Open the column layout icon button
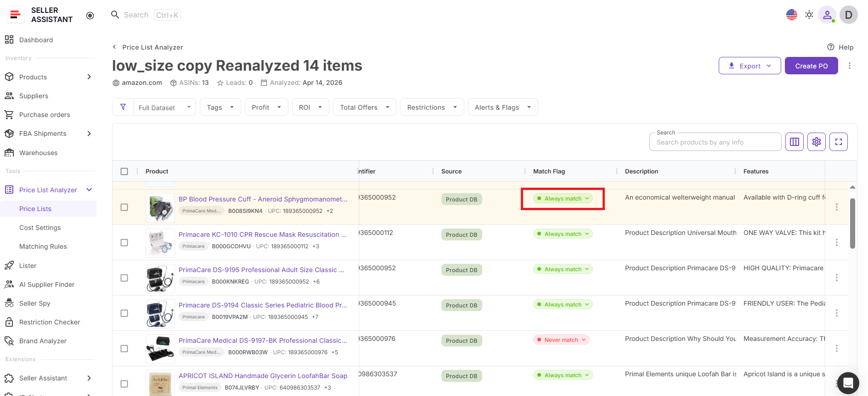This screenshot has height=396, width=868. click(x=795, y=142)
